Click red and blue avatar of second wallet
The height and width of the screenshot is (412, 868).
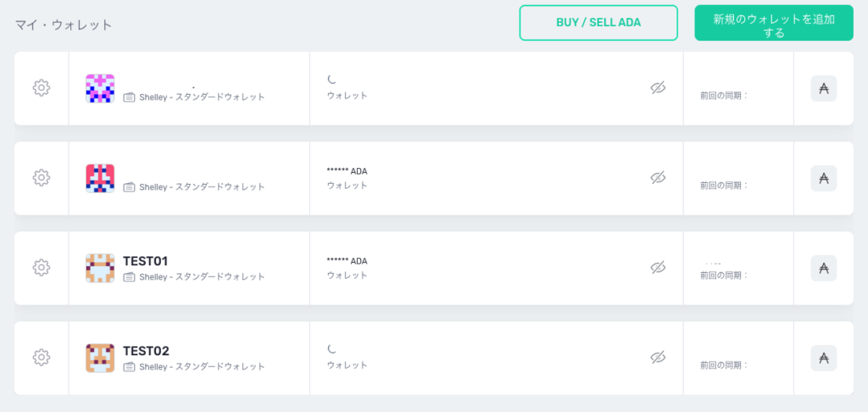100,178
